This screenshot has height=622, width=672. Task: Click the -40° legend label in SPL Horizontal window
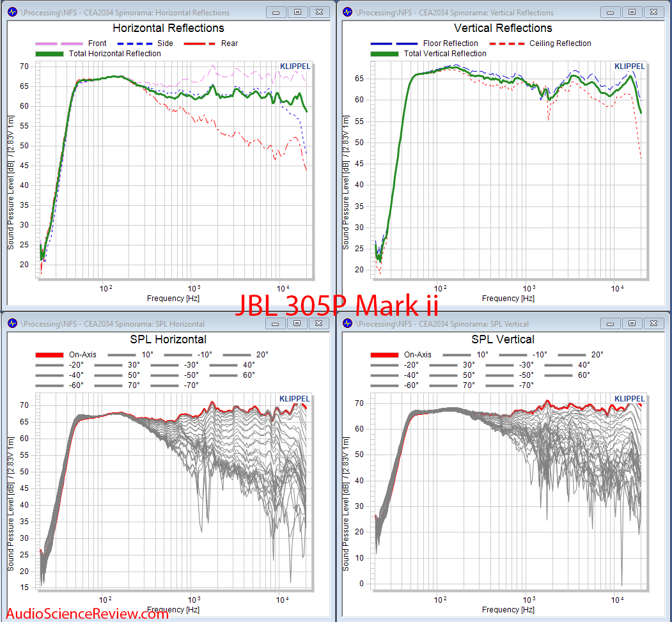click(76, 375)
